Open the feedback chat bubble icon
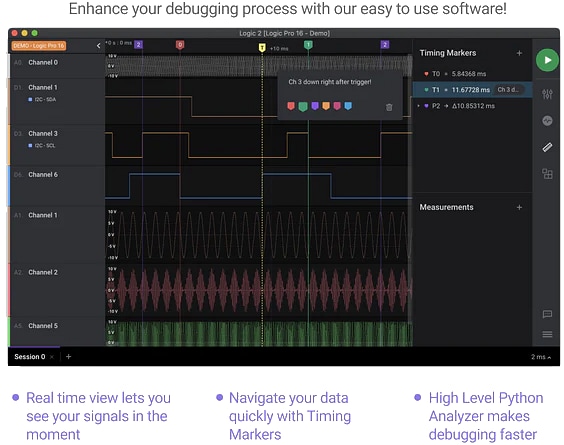 pos(547,314)
